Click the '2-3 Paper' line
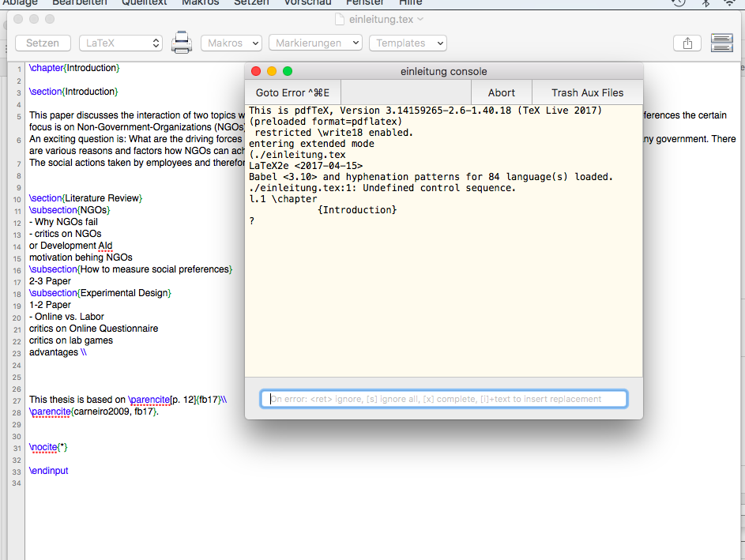The width and height of the screenshot is (745, 560). coord(50,281)
